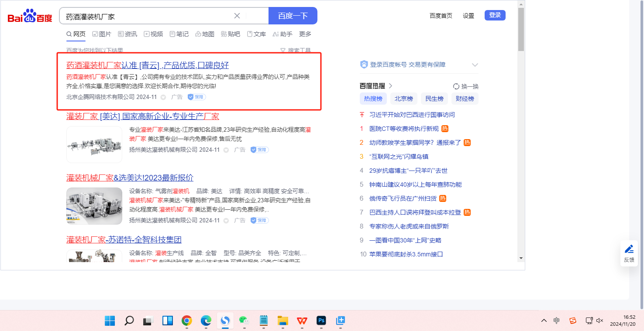Open the 反馈 feedback pencil icon
Viewport: 644px width, 331px height.
(629, 253)
